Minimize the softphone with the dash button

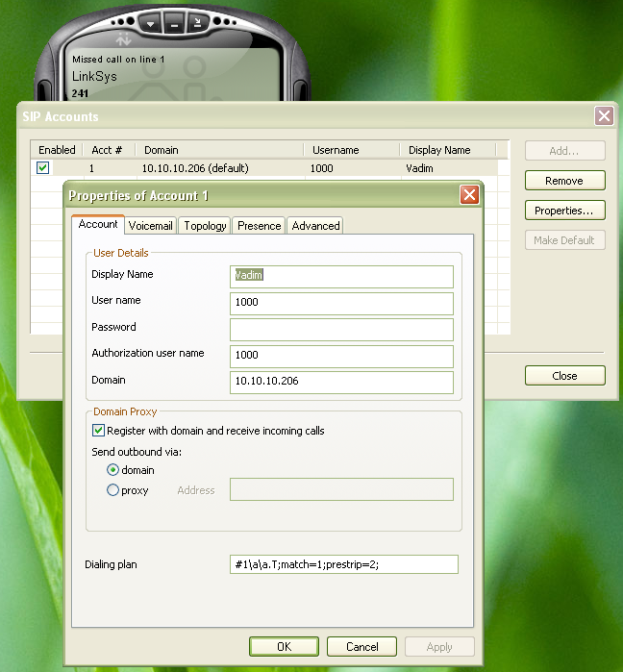click(174, 23)
